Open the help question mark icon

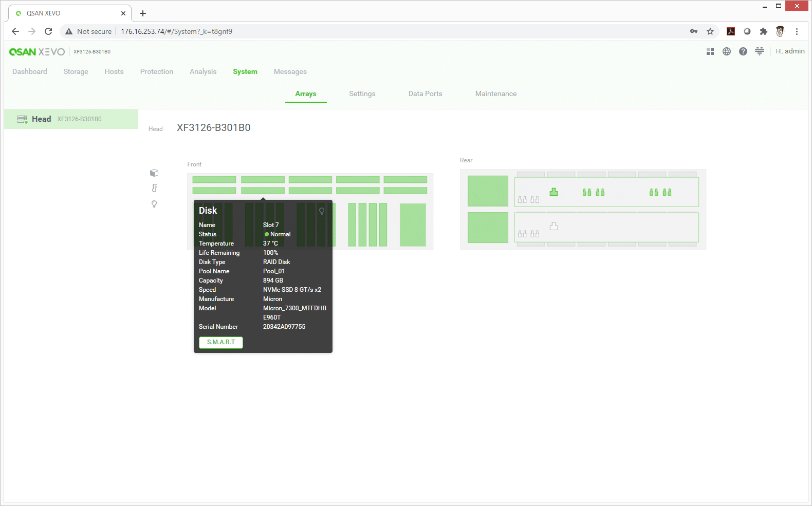(743, 51)
